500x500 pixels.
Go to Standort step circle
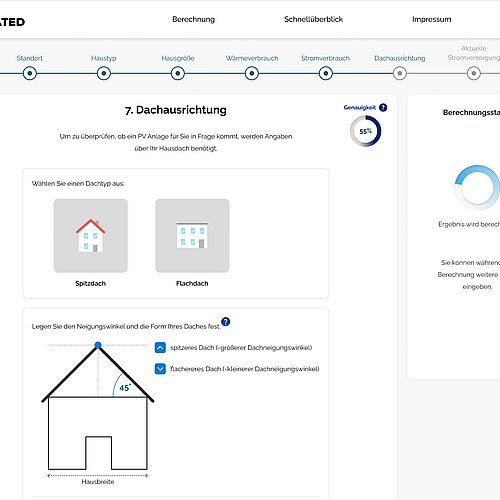tap(30, 73)
